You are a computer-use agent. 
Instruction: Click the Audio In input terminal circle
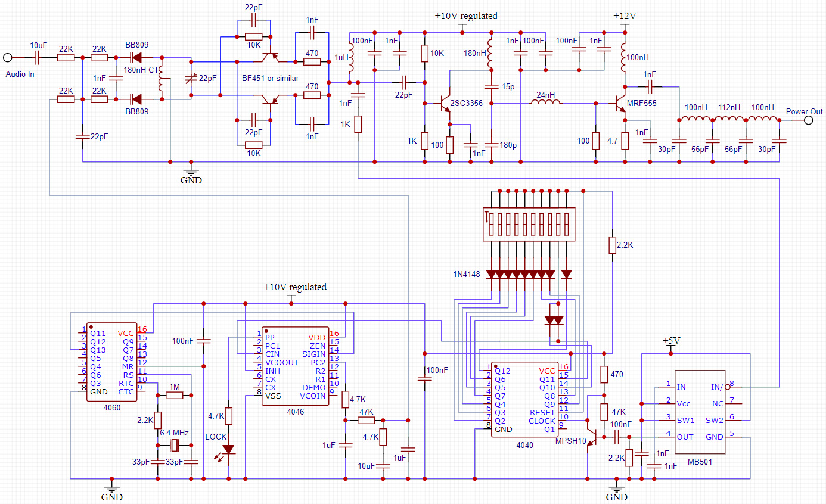tap(8, 58)
